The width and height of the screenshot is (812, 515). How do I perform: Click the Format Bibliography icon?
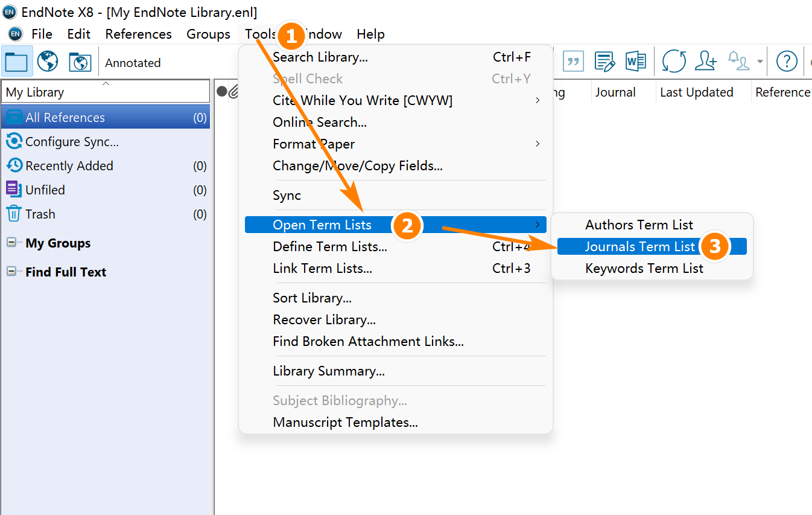(x=604, y=61)
